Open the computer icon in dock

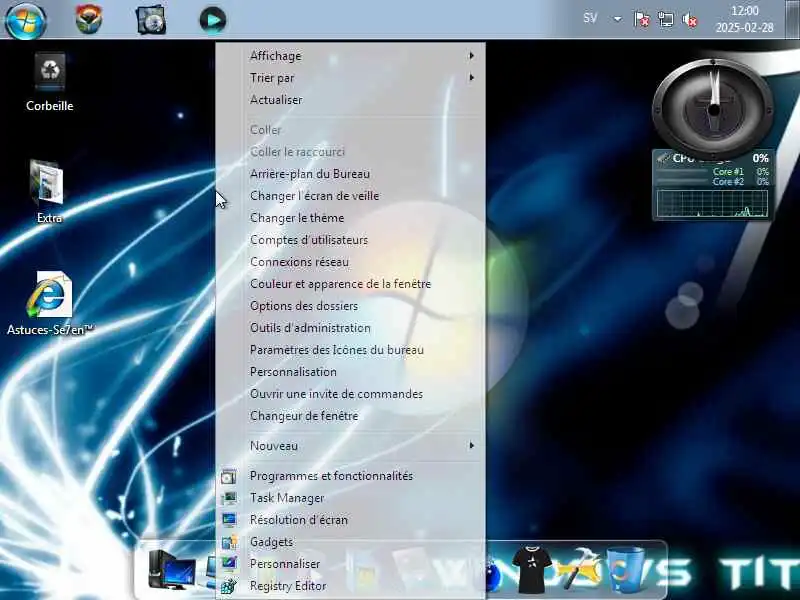(x=171, y=569)
